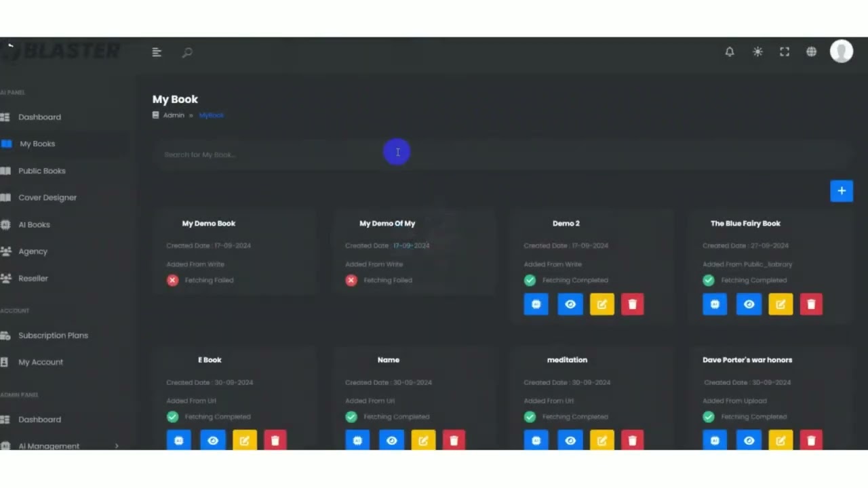The width and height of the screenshot is (868, 488).
Task: Click the blue AI chat icon on Name book
Action: (x=357, y=440)
